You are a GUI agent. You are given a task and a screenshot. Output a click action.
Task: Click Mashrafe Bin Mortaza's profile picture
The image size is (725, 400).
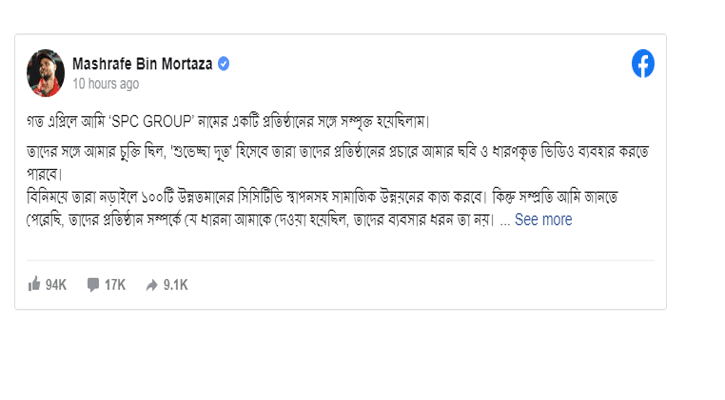coord(46,66)
